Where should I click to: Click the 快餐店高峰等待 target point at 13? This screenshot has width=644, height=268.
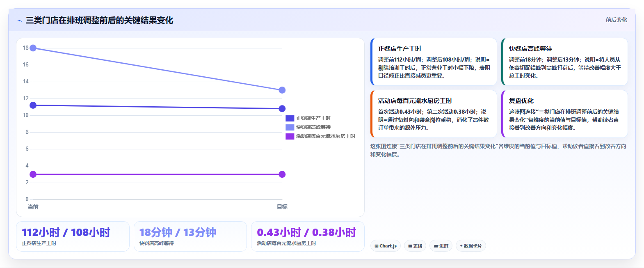(x=282, y=90)
